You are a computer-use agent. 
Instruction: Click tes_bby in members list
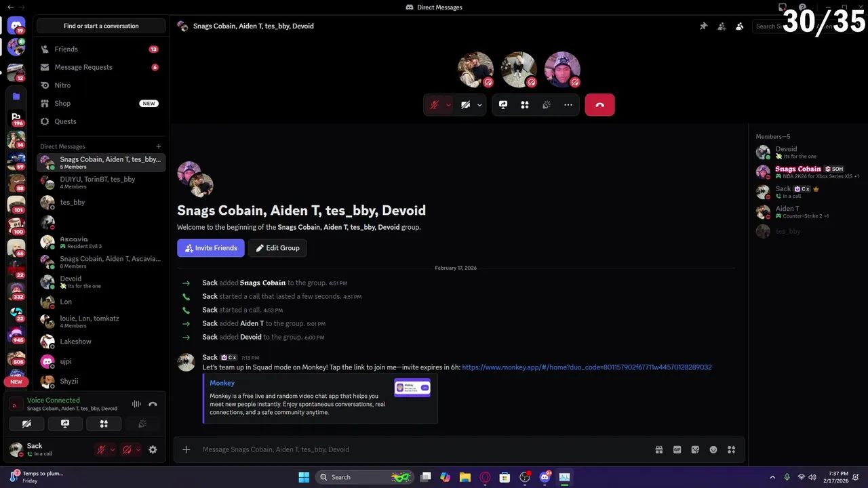806,231
